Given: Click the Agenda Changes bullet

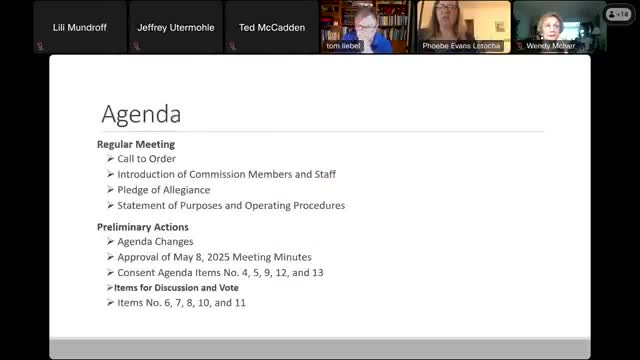Looking at the screenshot, I should point(155,242).
